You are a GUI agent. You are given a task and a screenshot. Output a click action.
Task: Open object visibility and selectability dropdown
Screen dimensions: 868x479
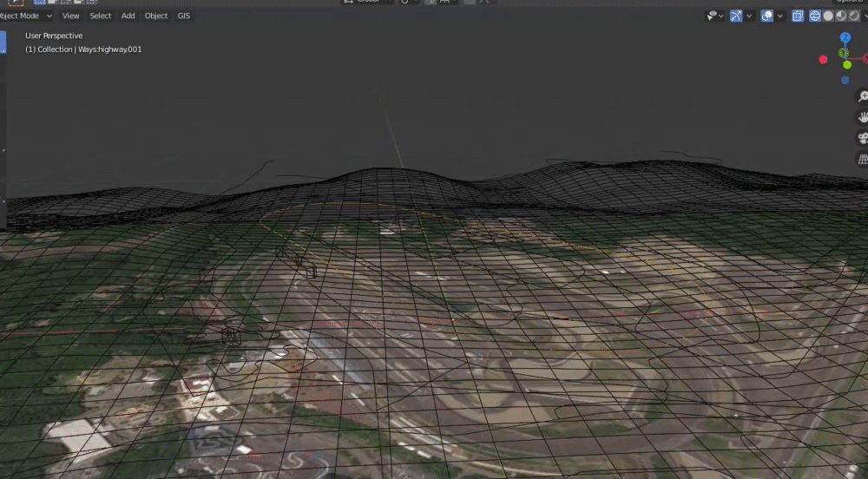715,16
